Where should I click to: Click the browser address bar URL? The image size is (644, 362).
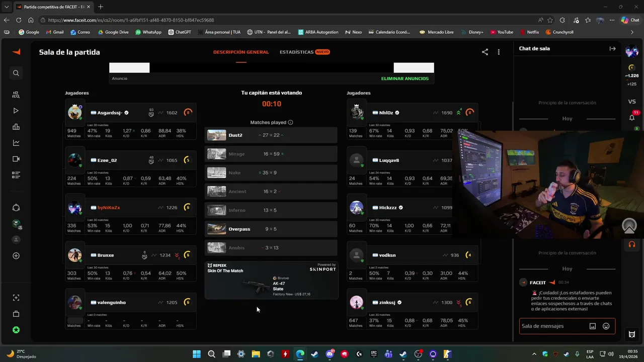(131, 20)
